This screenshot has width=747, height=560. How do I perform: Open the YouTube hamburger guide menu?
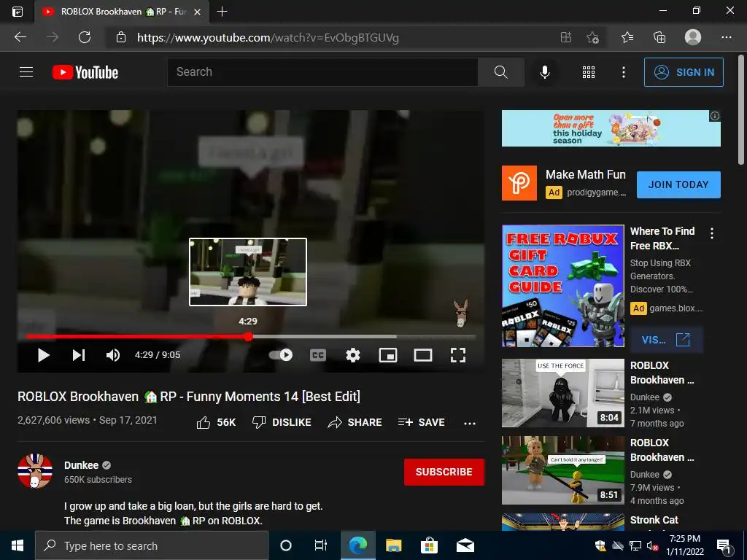pyautogui.click(x=26, y=72)
